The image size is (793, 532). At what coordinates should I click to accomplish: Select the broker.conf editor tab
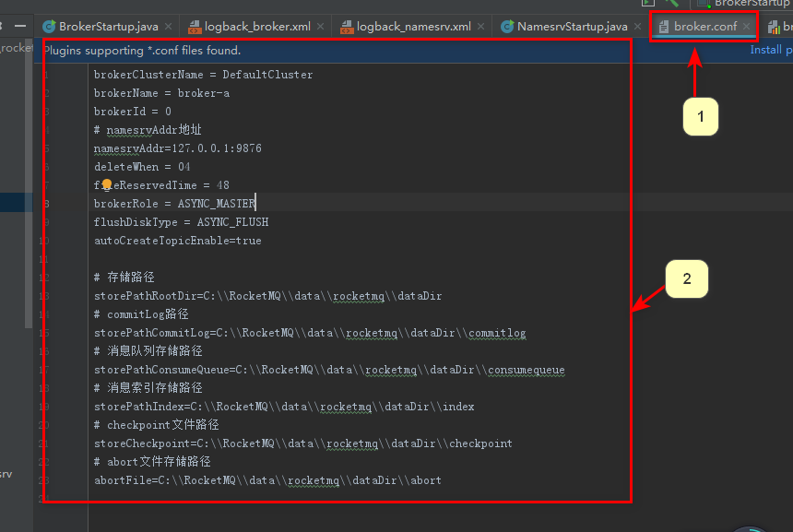tap(704, 27)
